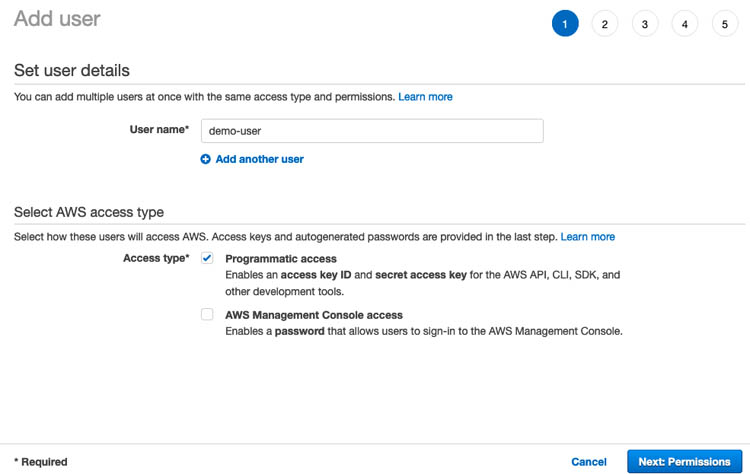Go to wizard step 1
The image size is (750, 474).
(565, 23)
